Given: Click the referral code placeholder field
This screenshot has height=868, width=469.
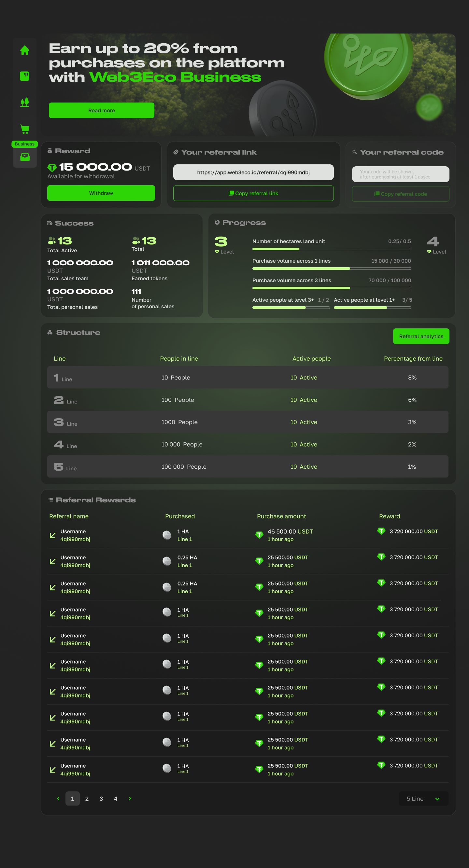Looking at the screenshot, I should point(401,174).
